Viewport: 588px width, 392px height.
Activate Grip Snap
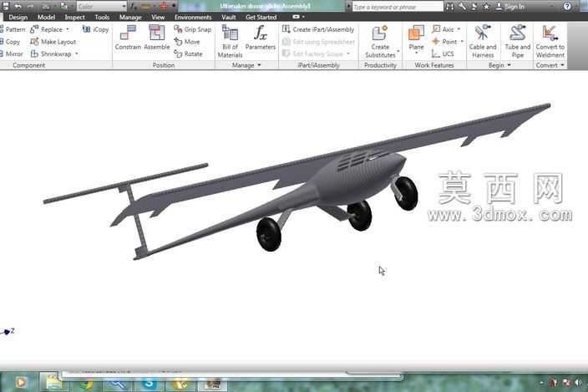(192, 29)
